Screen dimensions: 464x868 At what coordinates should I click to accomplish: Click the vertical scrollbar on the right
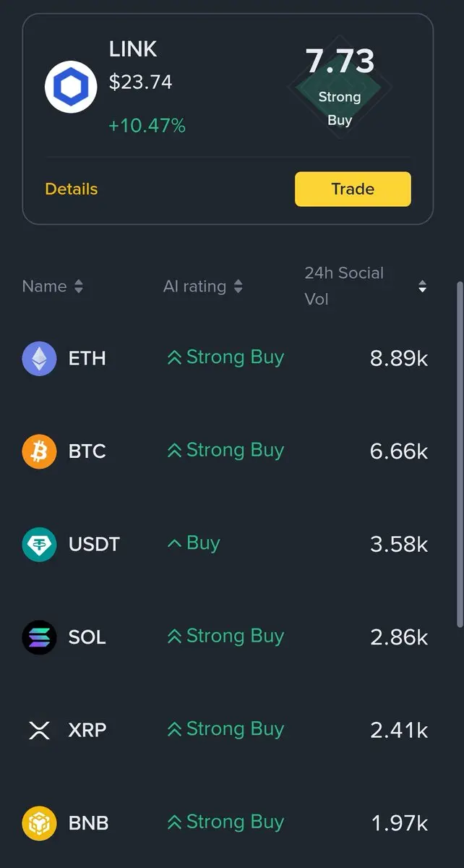[460, 454]
